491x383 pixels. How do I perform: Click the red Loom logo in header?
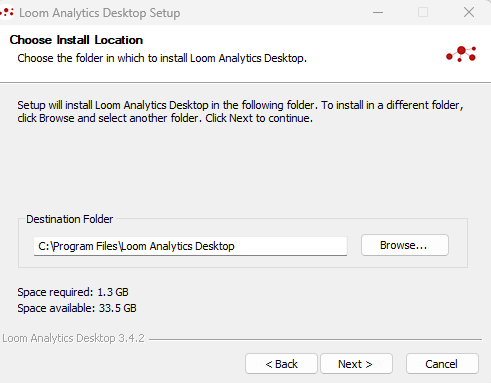click(x=461, y=54)
